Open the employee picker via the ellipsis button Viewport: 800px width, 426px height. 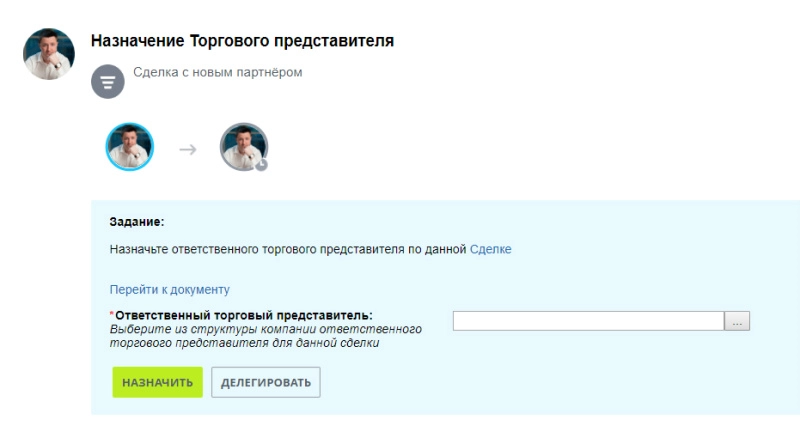coord(738,322)
